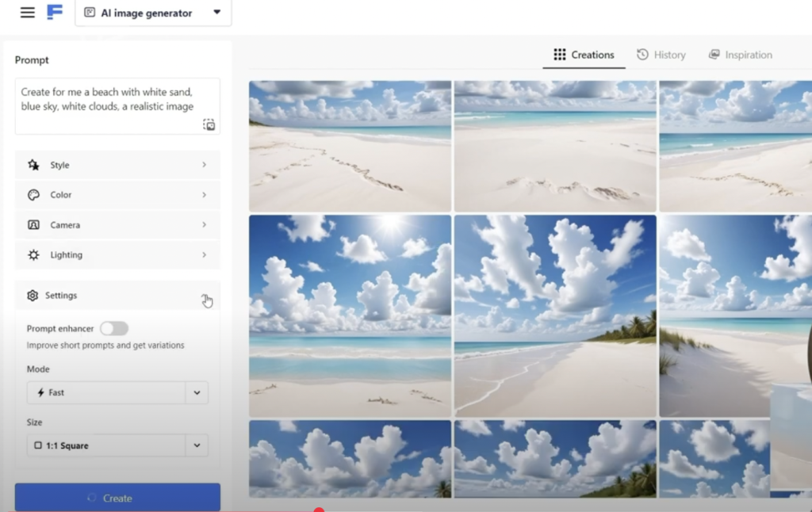
Task: Open top-left beach image with footprints
Action: tap(350, 146)
